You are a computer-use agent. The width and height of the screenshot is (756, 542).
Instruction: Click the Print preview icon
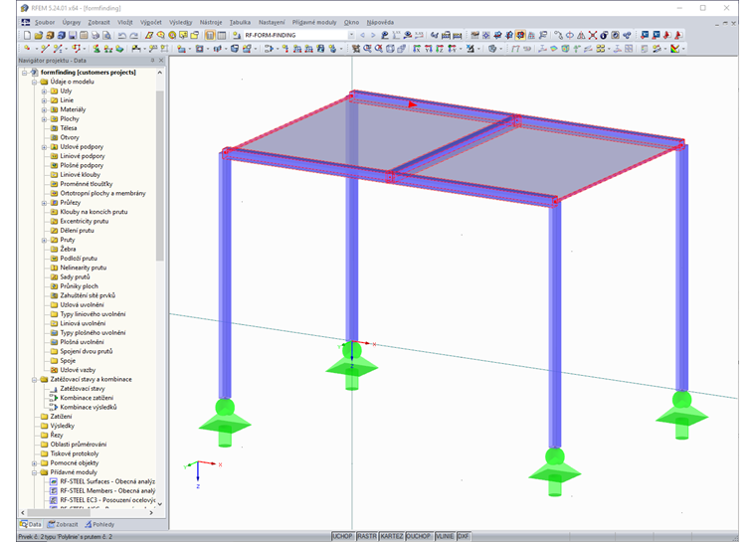coord(106,35)
